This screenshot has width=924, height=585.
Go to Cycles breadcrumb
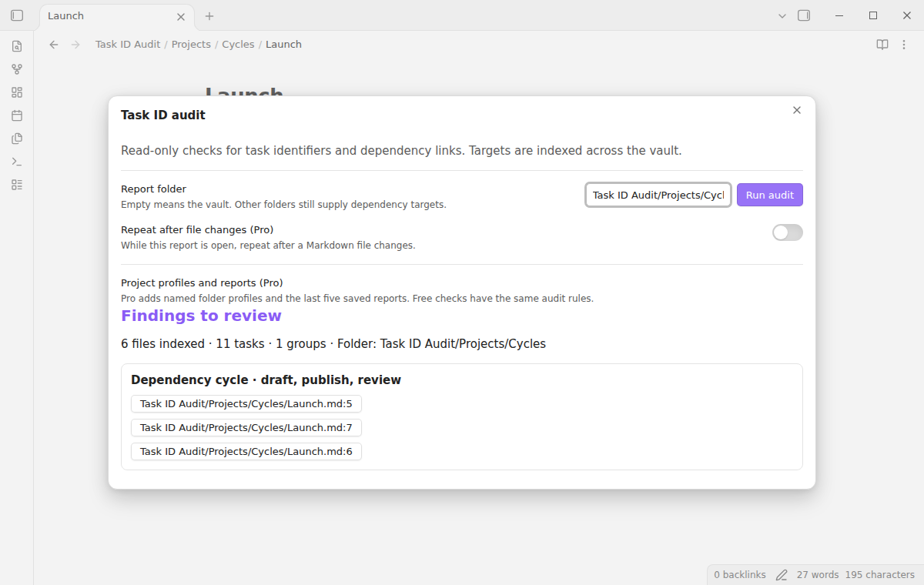tap(238, 45)
